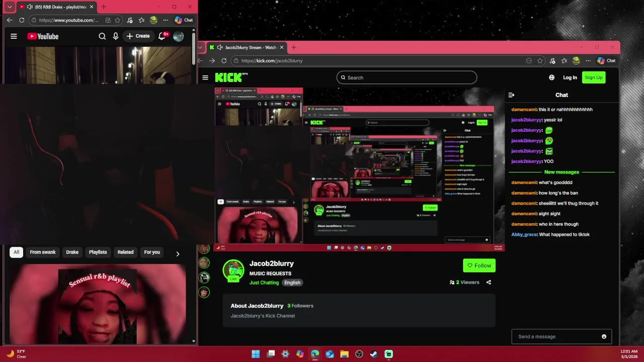644x362 pixels.
Task: Expand tab actions menu in YouTube window
Action: point(10,7)
